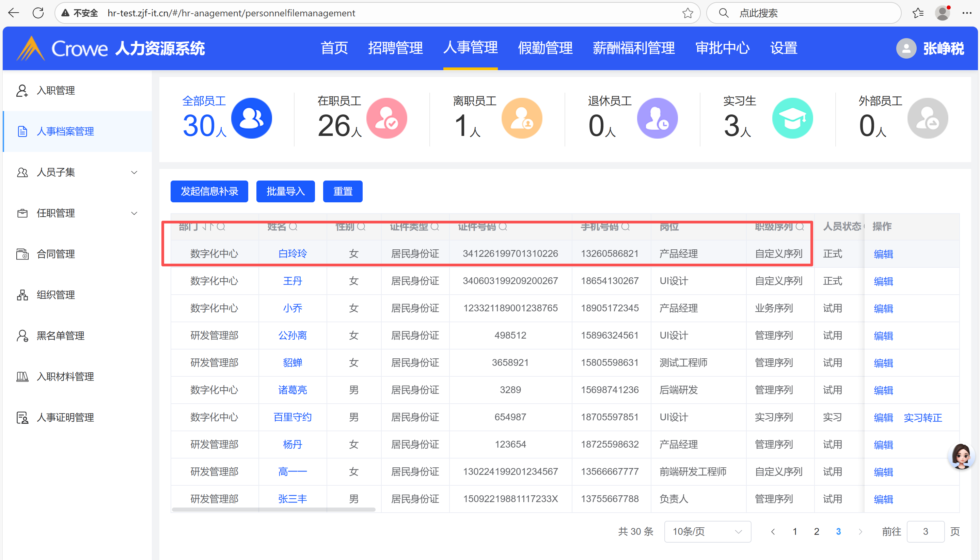Click the horizontal scrollbar under the table
The image size is (980, 560).
point(273,510)
